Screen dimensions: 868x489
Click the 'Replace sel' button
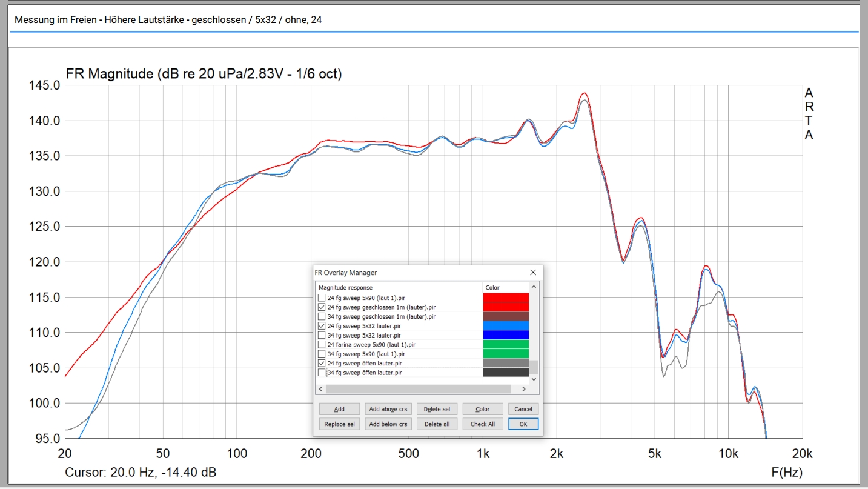tap(339, 424)
